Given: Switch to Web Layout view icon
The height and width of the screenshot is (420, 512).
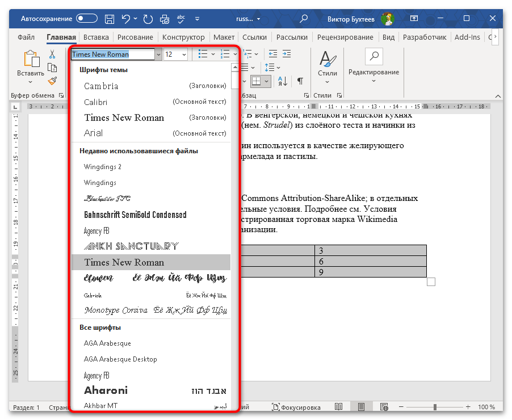Looking at the screenshot, I should click(x=384, y=408).
